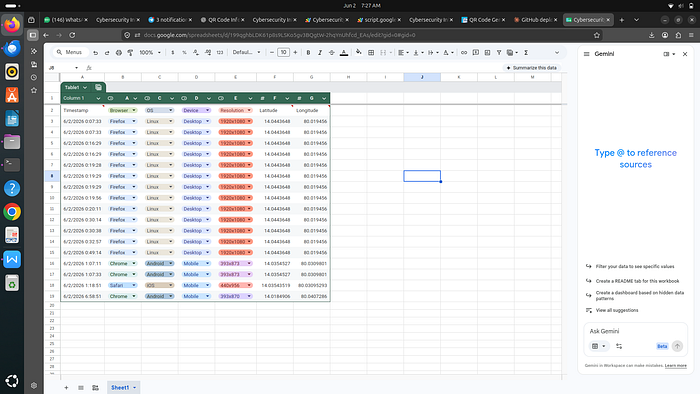Open the Help app in the dock
Viewport: 700px width, 394px height.
point(12,188)
